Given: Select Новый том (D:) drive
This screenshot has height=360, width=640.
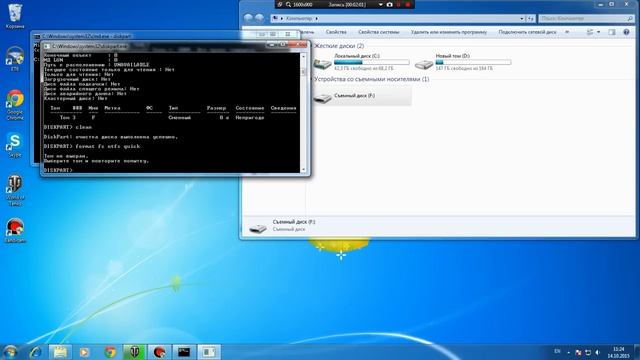Looking at the screenshot, I should (462, 62).
